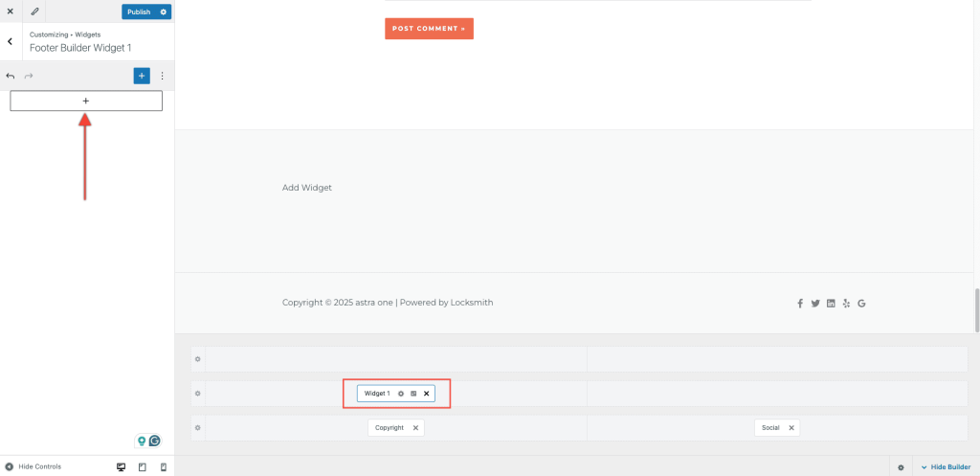Click the preview vertical scrollbar
The image size is (980, 476).
click(x=977, y=309)
